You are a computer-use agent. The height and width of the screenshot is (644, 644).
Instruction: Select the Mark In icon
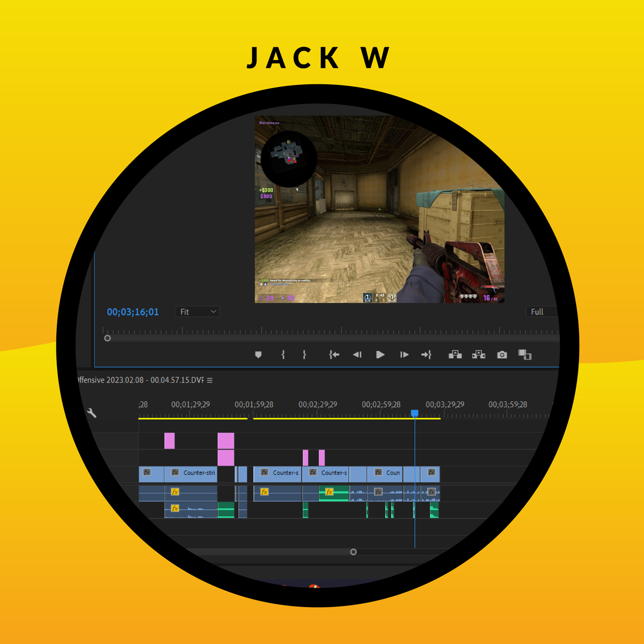282,355
